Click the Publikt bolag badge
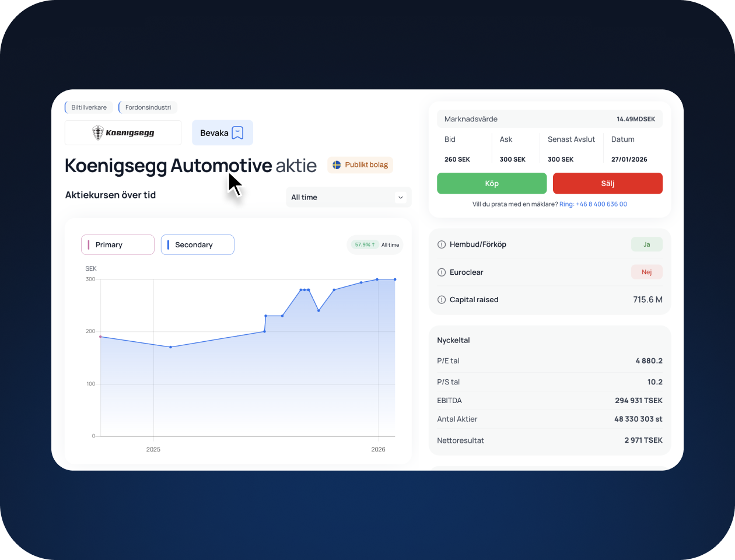The image size is (735, 560). [x=360, y=165]
